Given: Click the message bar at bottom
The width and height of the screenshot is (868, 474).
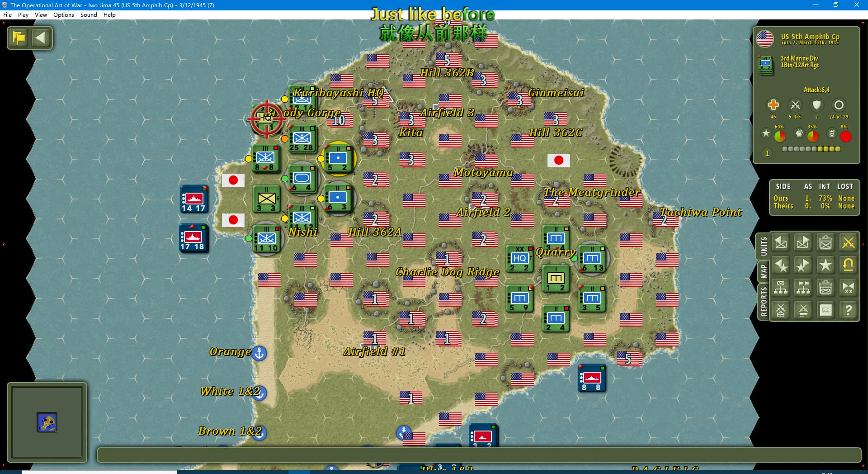Looking at the screenshot, I should [x=479, y=455].
